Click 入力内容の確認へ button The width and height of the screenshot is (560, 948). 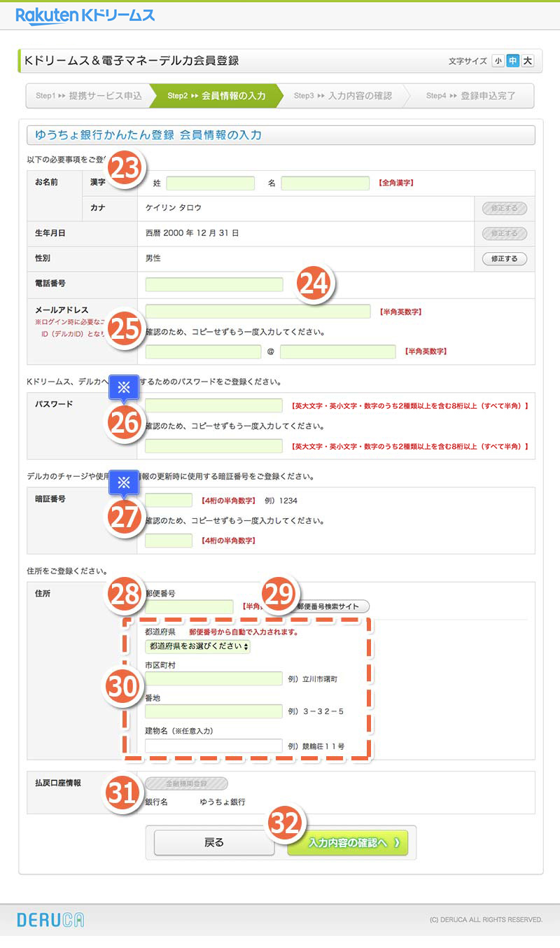[x=348, y=842]
